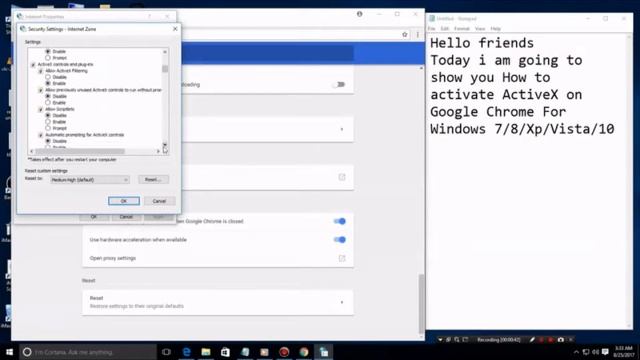The image size is (640, 360).
Task: Show hidden system tray icons
Action: [576, 352]
